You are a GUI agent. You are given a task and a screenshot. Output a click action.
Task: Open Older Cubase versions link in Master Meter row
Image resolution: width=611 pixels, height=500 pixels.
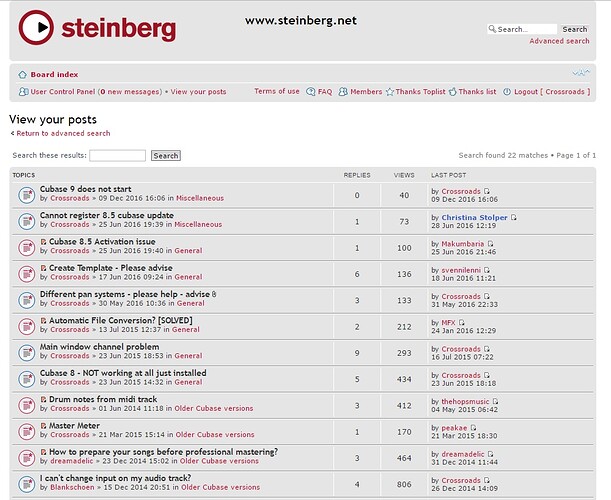[x=215, y=435]
